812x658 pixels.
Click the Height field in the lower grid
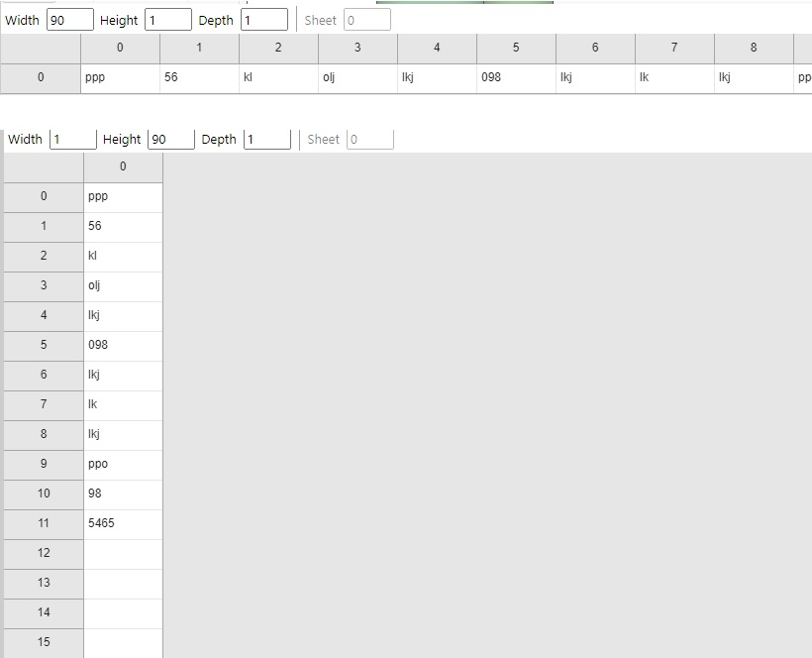171,140
